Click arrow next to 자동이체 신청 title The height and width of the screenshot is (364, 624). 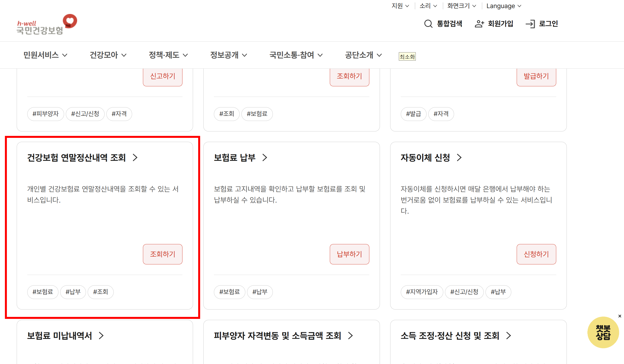[x=459, y=157]
